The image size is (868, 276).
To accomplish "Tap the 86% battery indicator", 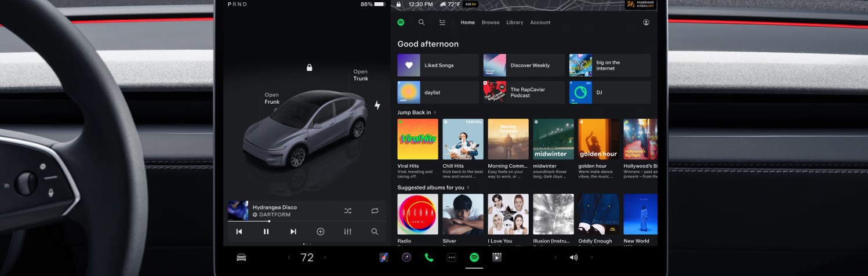I will click(x=373, y=4).
